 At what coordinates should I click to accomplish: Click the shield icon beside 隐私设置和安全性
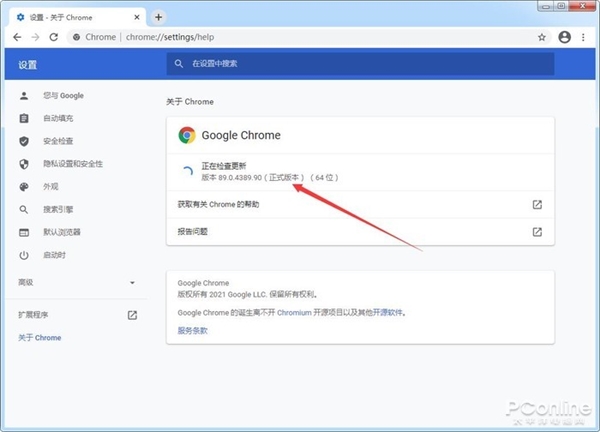pyautogui.click(x=24, y=164)
